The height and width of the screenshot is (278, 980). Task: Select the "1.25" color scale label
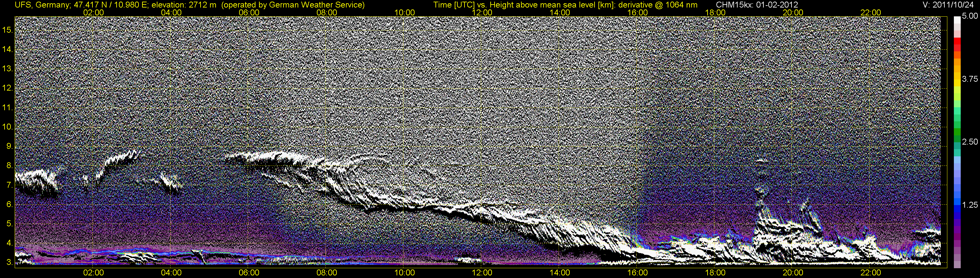[970, 205]
